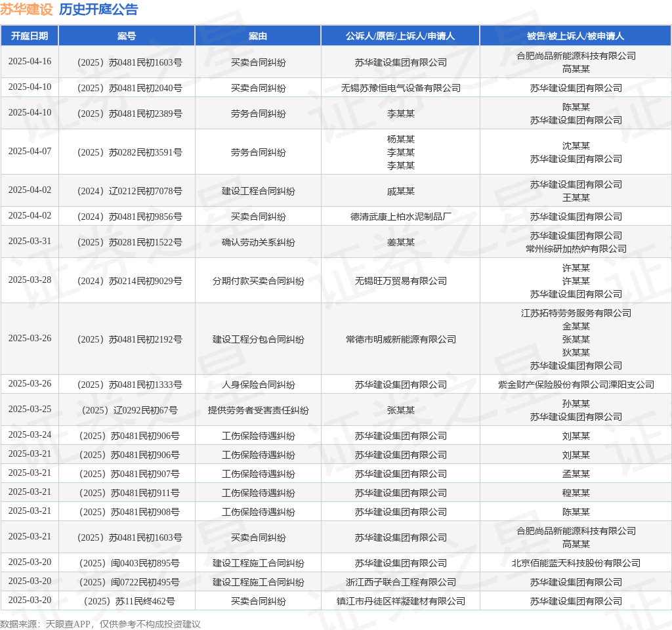Click the date 2025-03-28

coord(30,280)
